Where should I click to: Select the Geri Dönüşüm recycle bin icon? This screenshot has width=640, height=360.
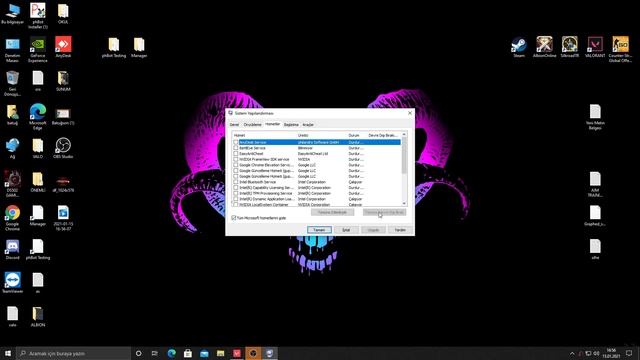(x=12, y=83)
